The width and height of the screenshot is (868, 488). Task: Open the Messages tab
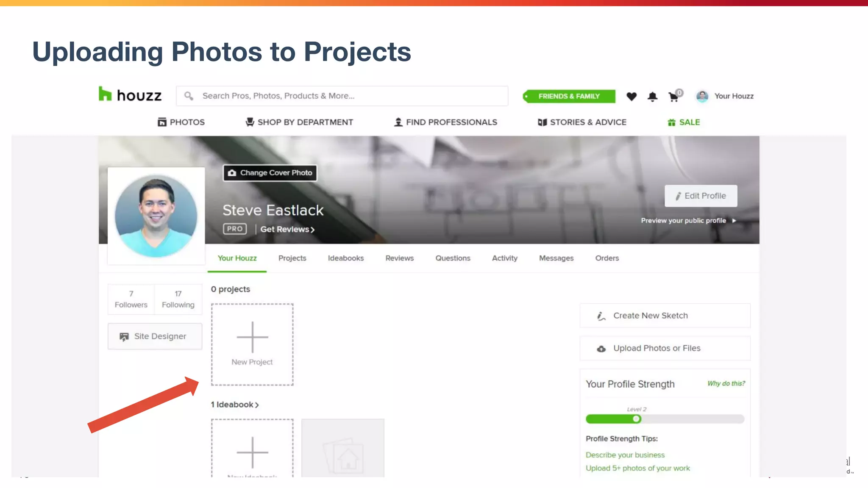pos(556,258)
